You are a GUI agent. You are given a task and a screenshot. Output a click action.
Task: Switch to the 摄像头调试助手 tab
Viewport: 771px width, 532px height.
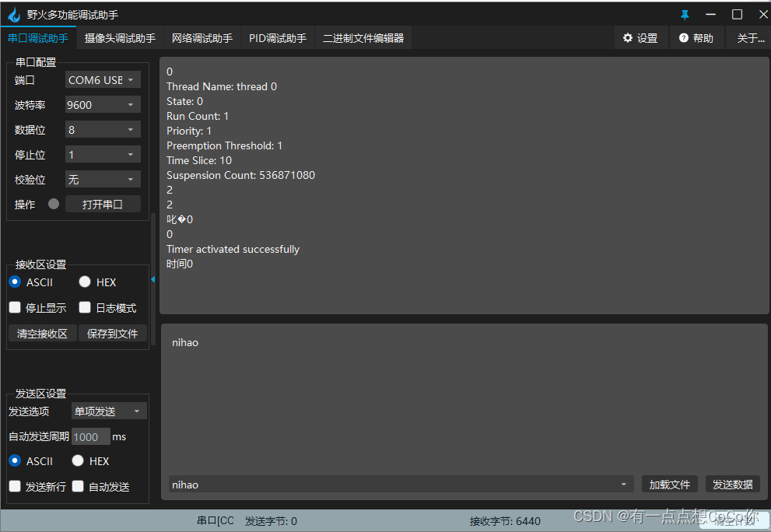[x=119, y=37]
